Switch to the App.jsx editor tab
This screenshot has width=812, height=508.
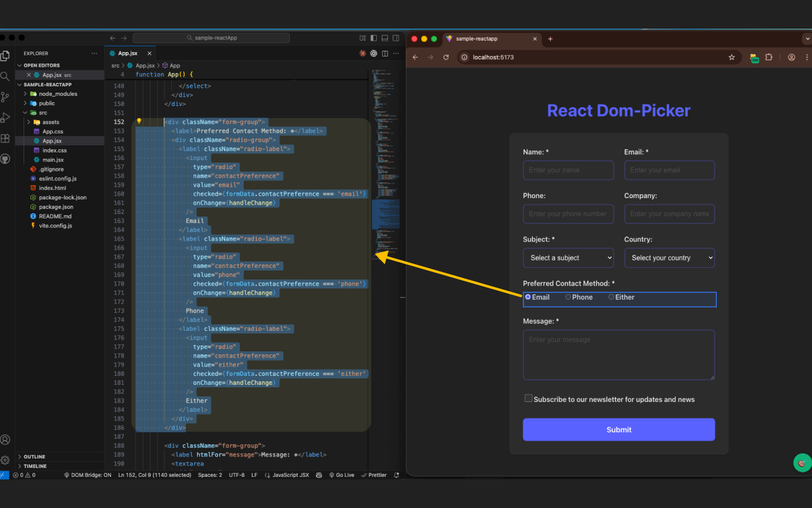tap(128, 53)
